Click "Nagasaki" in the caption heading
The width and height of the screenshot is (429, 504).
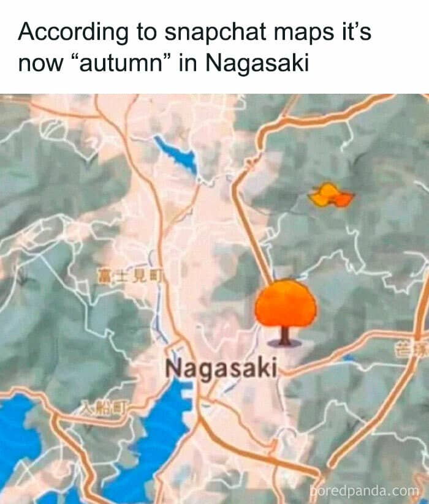pyautogui.click(x=257, y=63)
